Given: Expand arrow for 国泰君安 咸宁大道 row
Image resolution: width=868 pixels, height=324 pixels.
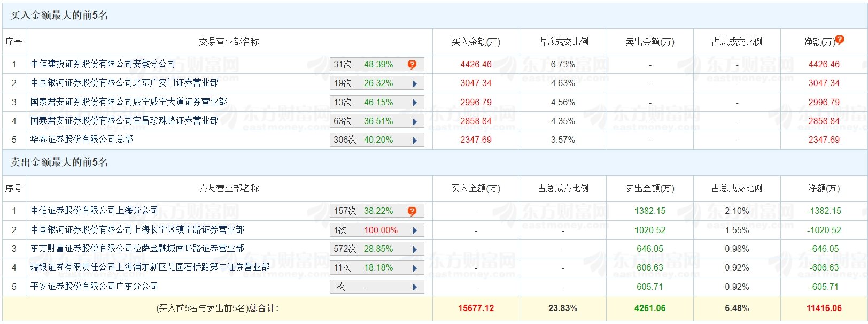Looking at the screenshot, I should (x=415, y=103).
